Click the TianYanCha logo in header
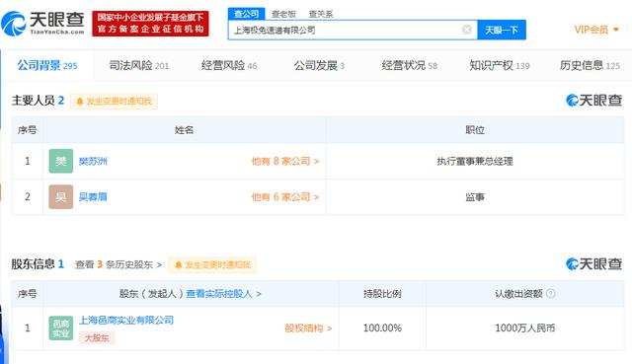This screenshot has width=632, height=364. pyautogui.click(x=42, y=24)
